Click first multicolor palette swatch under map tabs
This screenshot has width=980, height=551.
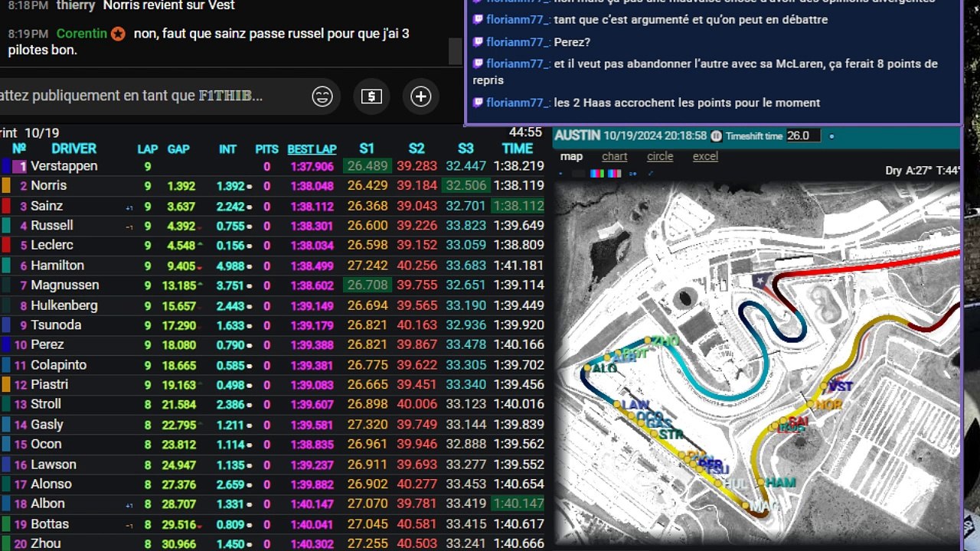click(x=596, y=174)
